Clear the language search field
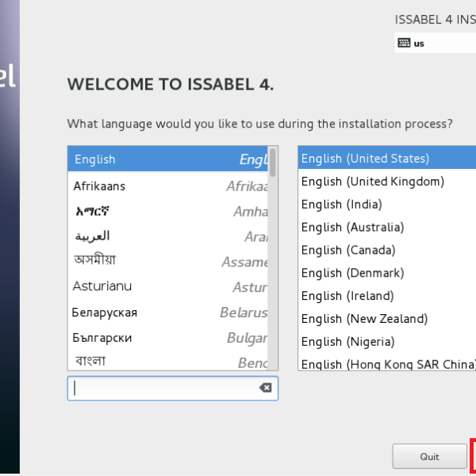The width and height of the screenshot is (476, 476). point(265,388)
